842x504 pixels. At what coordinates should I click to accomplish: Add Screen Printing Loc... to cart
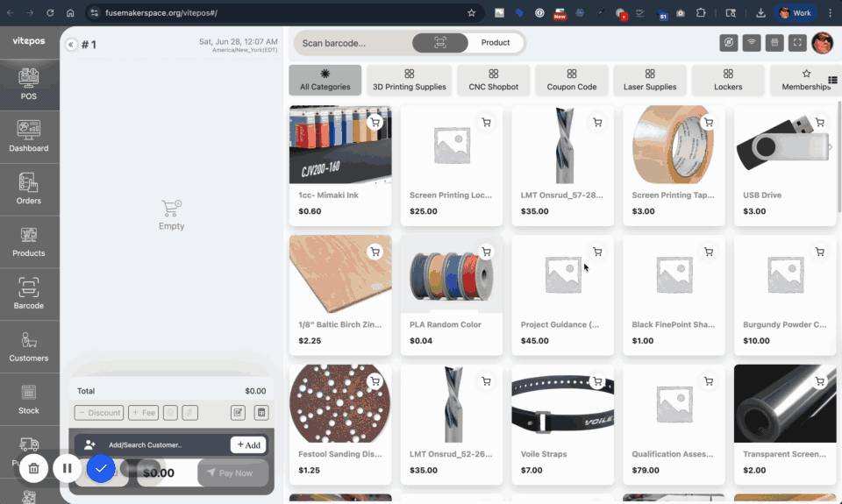pyautogui.click(x=486, y=123)
